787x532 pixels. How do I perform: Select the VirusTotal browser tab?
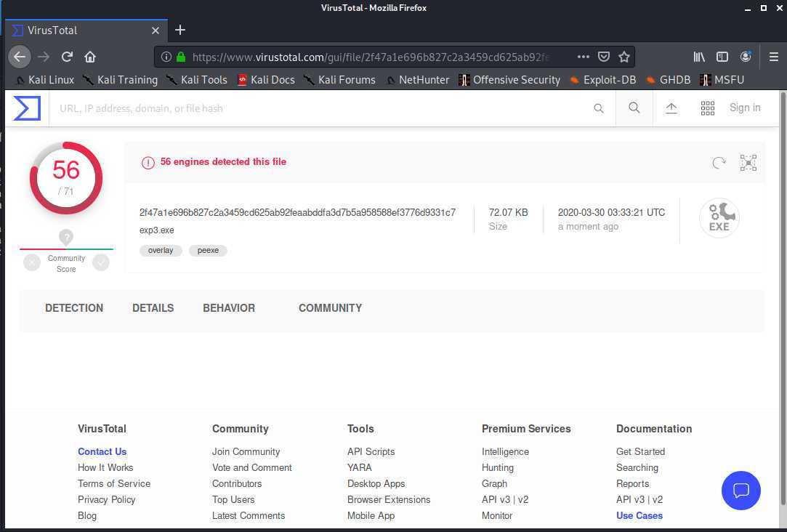(86, 31)
